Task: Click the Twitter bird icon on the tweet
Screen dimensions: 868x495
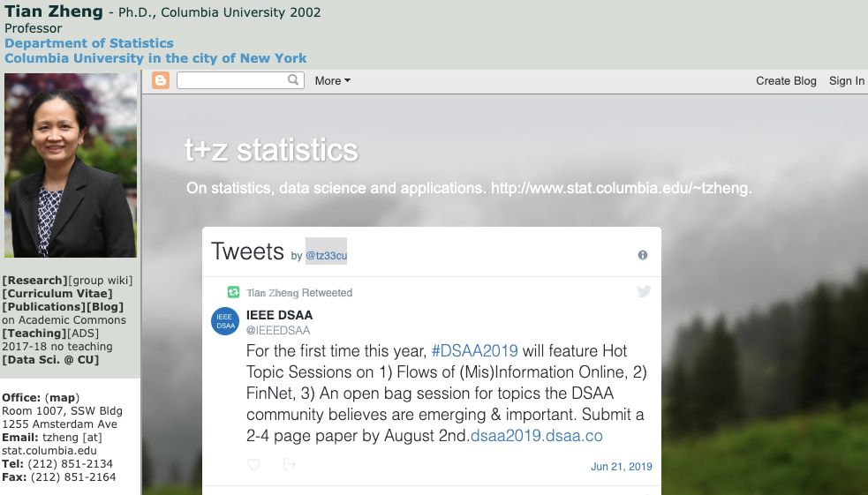Action: point(644,291)
